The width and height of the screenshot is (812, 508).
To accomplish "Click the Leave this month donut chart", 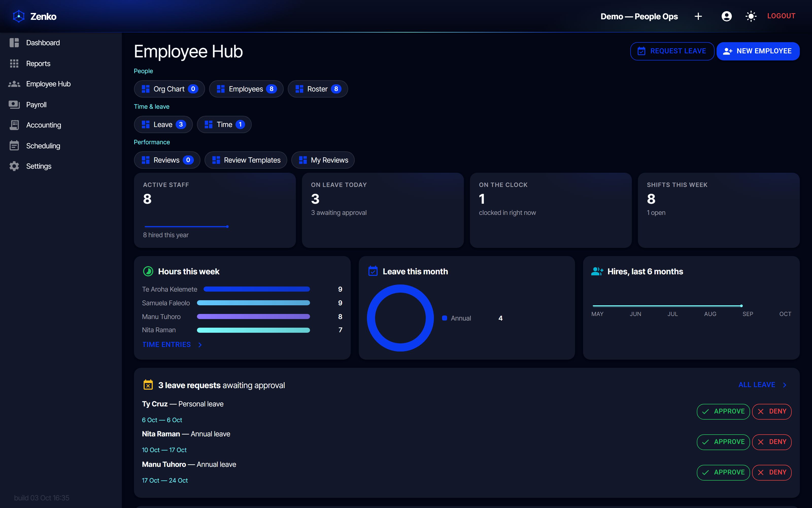I will [400, 318].
